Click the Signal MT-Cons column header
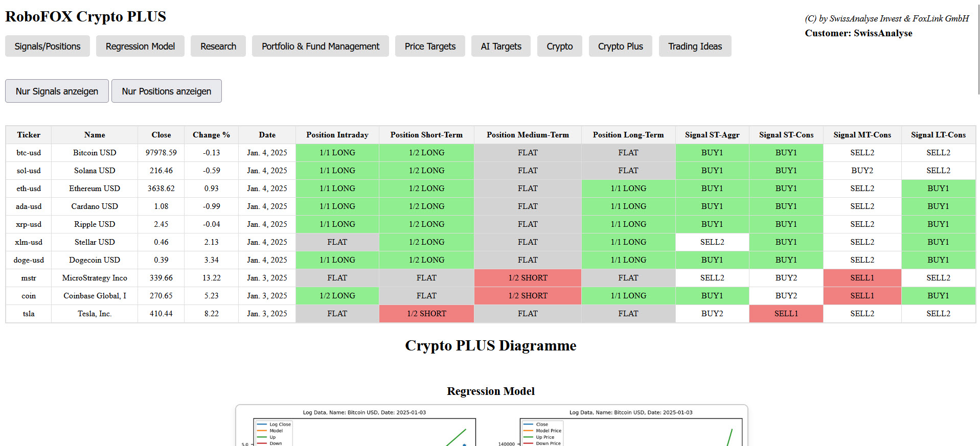 (862, 135)
